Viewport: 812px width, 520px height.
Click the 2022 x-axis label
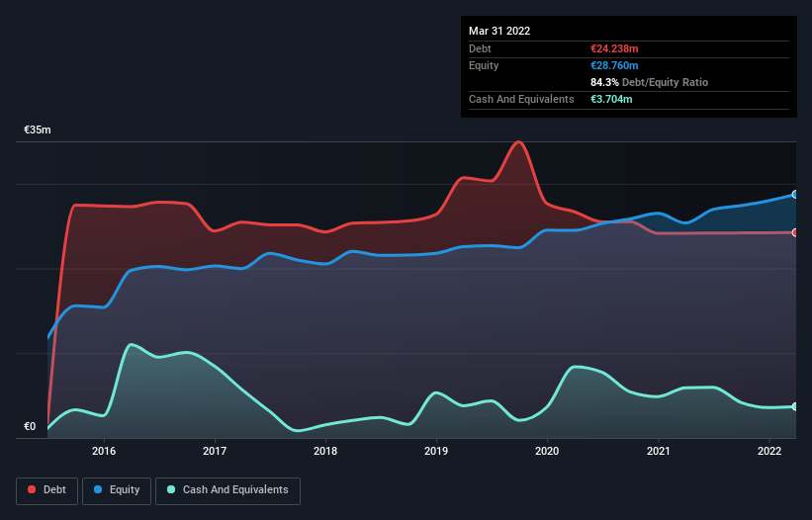pyautogui.click(x=769, y=451)
